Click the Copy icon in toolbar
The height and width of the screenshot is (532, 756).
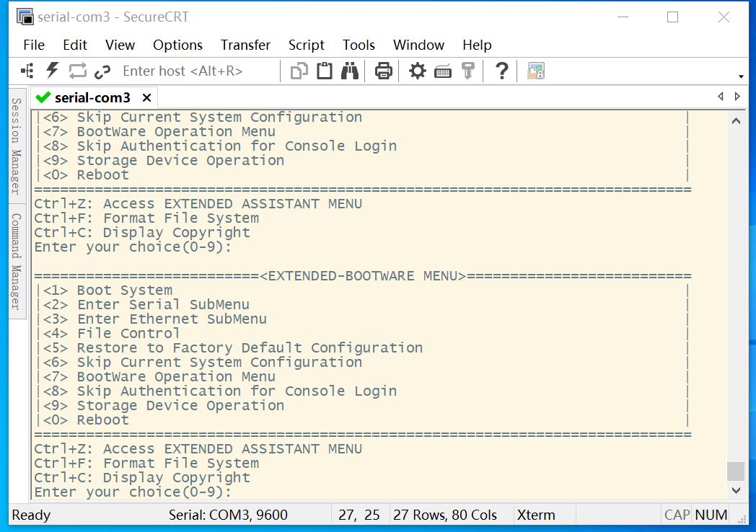coord(299,71)
